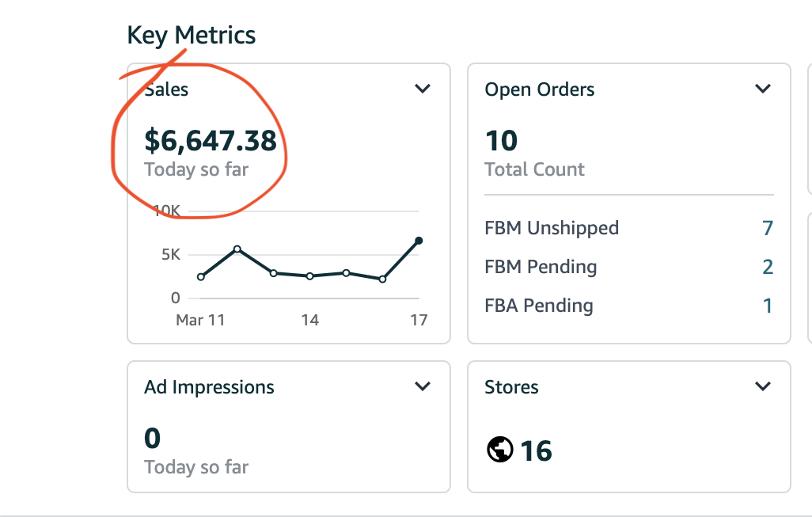The image size is (812, 517).
Task: Open the FBA Pending count 1
Action: (768, 306)
